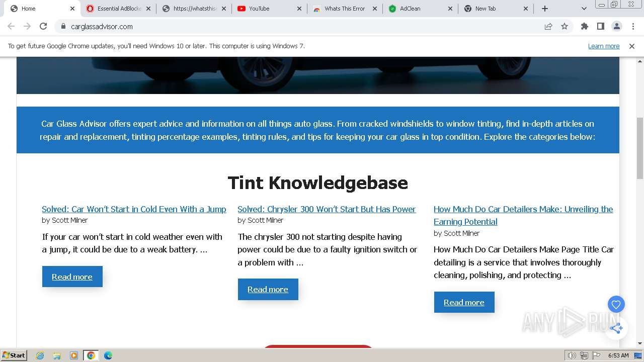Screen dimensions: 644x362
Task: Reload the carglassadvisor.com page
Action: [x=43, y=26]
